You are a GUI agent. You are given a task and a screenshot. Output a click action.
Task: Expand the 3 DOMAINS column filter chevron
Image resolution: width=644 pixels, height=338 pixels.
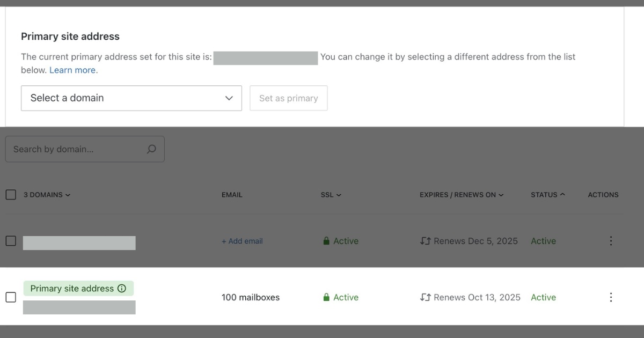pos(67,195)
